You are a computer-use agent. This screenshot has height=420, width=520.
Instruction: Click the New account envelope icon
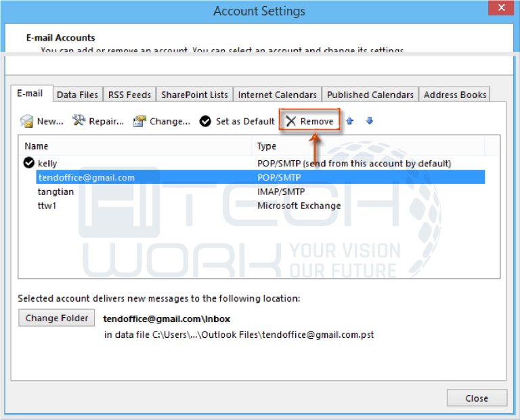(x=26, y=121)
